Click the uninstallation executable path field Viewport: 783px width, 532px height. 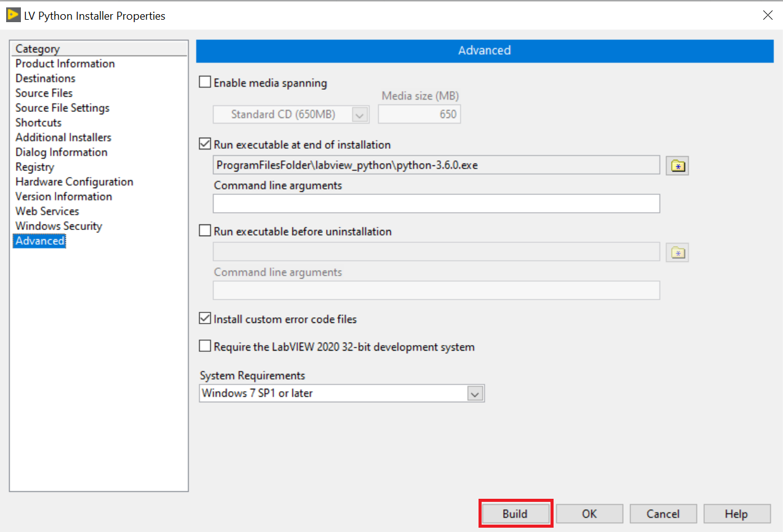pyautogui.click(x=437, y=252)
